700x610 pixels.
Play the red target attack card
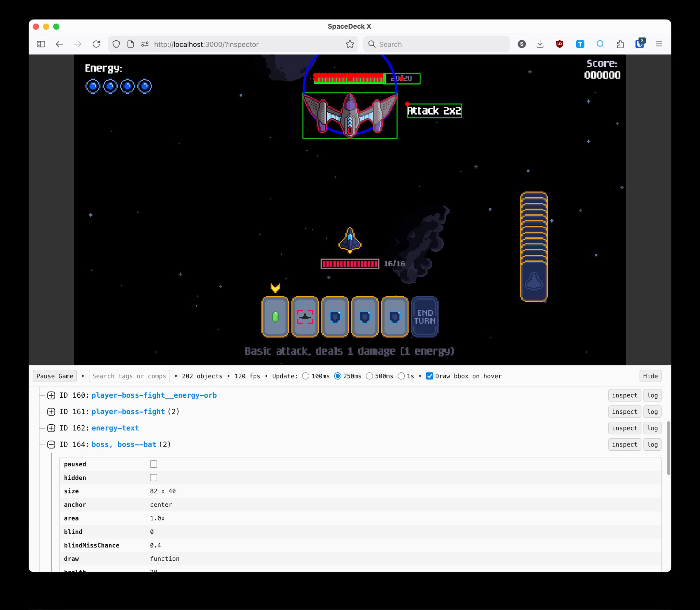click(305, 317)
